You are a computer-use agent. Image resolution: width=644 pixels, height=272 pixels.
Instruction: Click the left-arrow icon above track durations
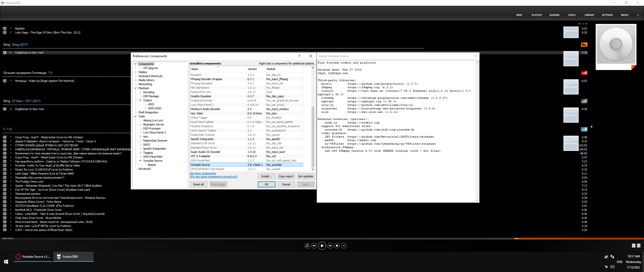[x=586, y=24]
